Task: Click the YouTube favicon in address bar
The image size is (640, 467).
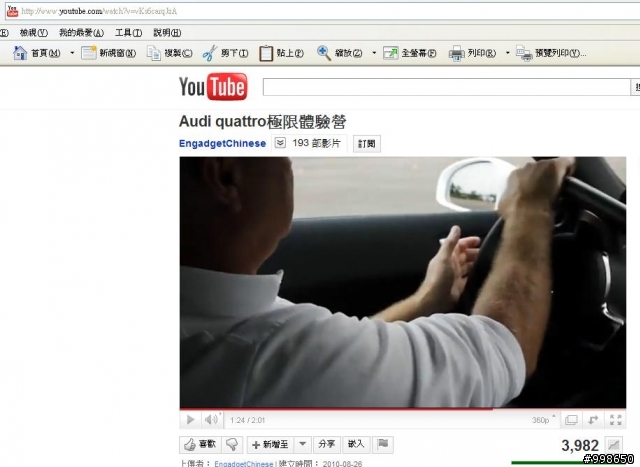Action: [13, 11]
